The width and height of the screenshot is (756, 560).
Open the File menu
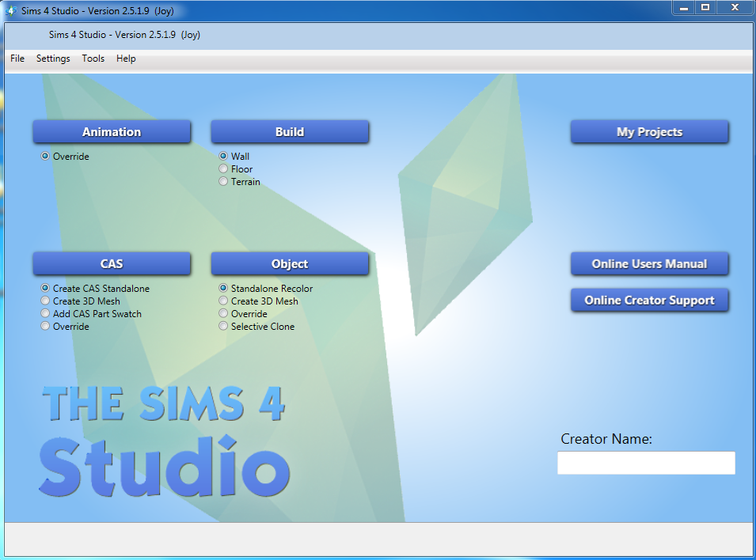[17, 59]
